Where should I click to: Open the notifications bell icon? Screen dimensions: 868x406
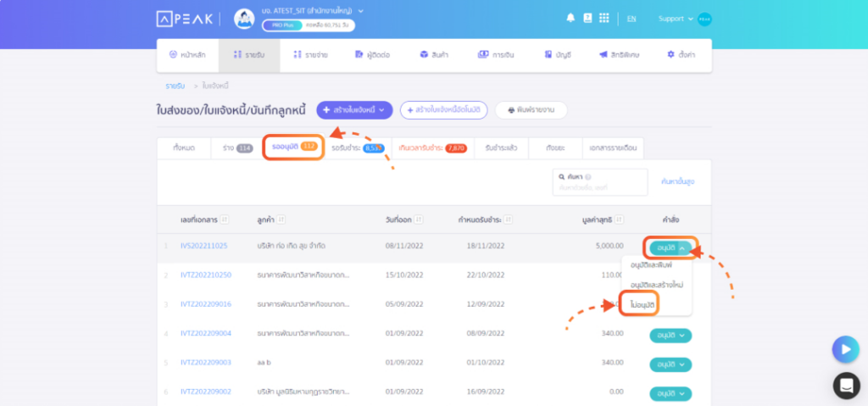pos(570,19)
